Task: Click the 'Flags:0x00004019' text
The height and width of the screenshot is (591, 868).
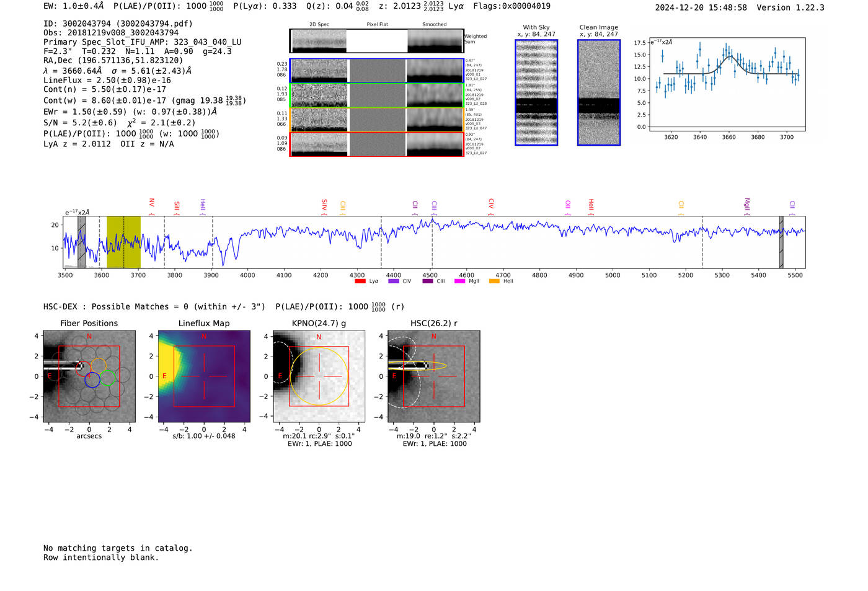Action: pos(511,6)
